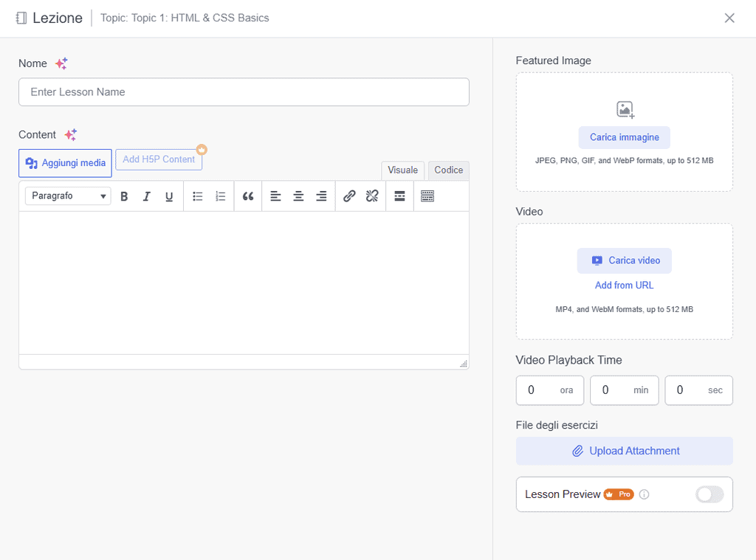Click the MP4, and WebM formats note

[625, 309]
